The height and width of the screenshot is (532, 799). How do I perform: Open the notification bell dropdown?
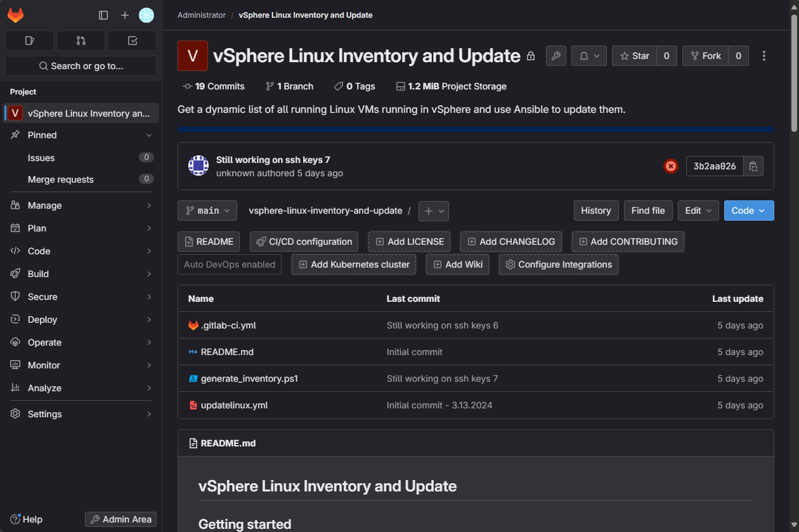[x=588, y=56]
